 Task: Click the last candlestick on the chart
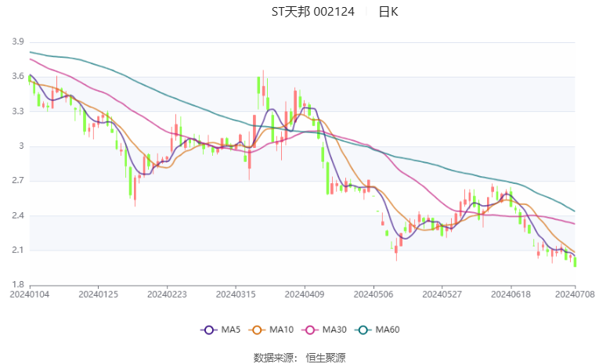[575, 261]
